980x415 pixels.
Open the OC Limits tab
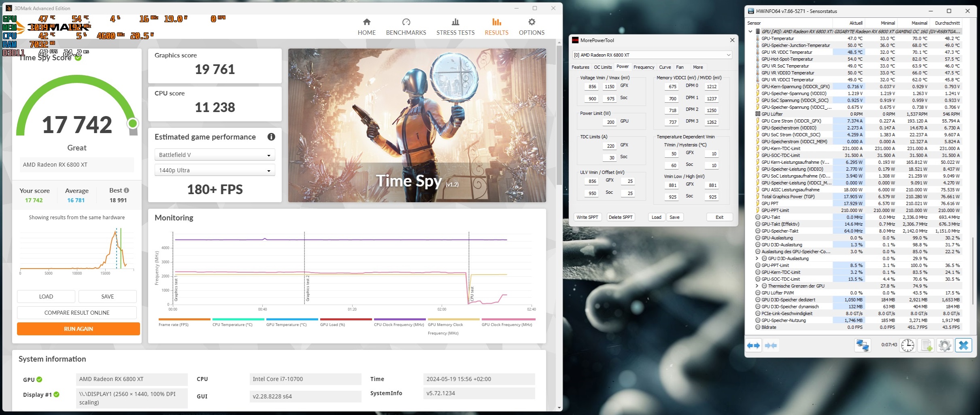[603, 67]
